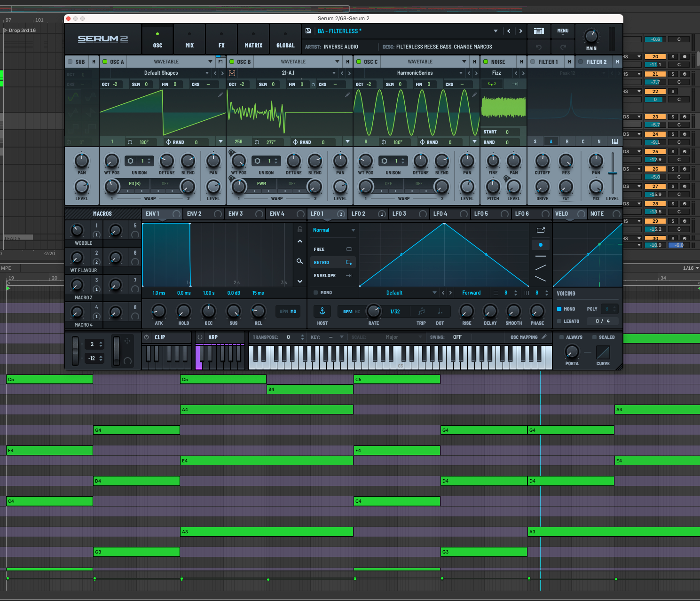Click the pencil edit icon on OSC A waveform

(220, 95)
